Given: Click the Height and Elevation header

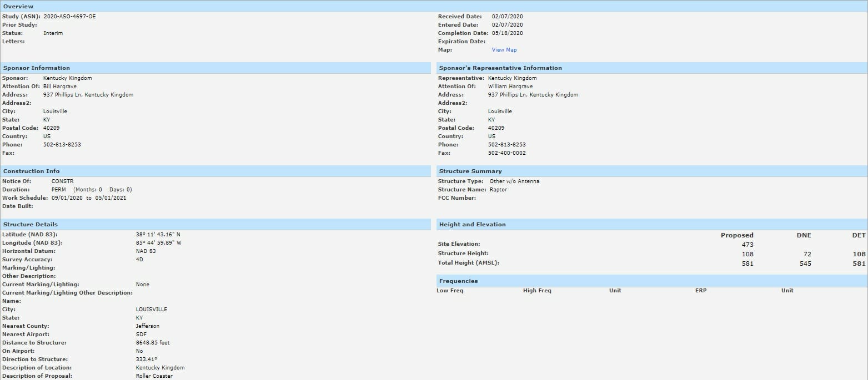Looking at the screenshot, I should pyautogui.click(x=472, y=225).
